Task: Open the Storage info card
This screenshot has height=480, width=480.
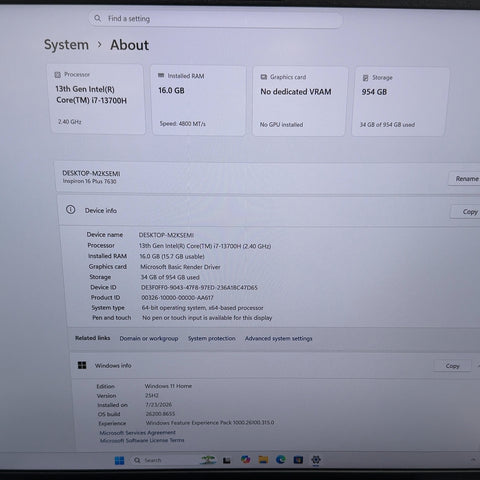Action: click(x=400, y=102)
